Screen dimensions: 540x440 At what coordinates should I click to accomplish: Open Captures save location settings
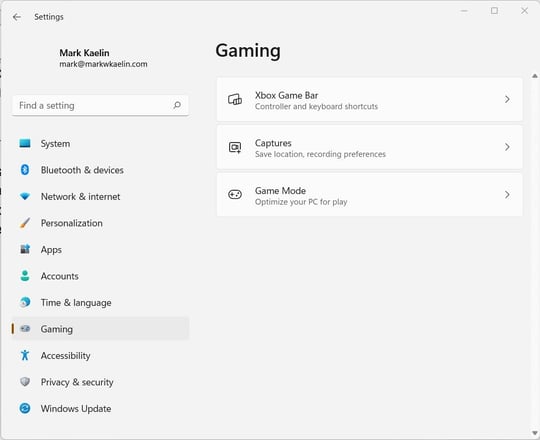click(x=370, y=147)
